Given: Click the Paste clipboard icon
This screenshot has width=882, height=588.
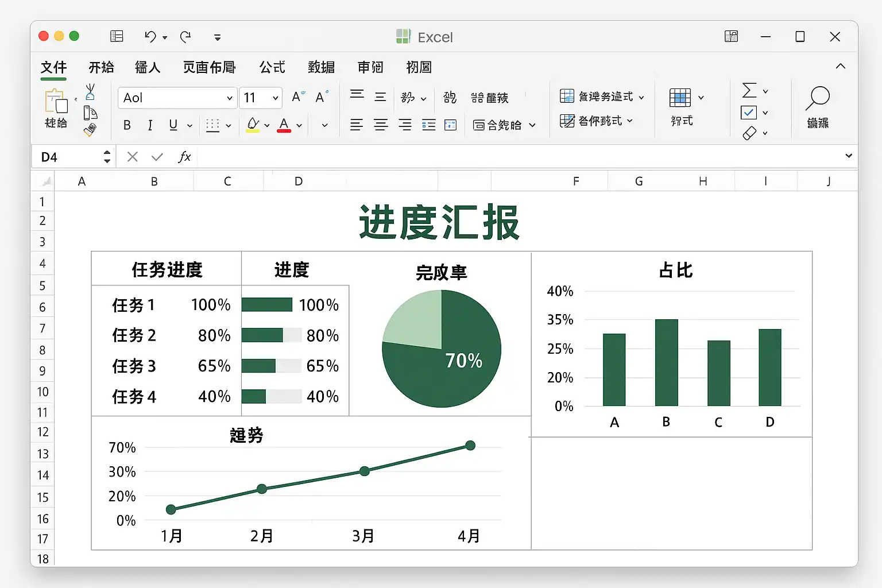Looking at the screenshot, I should tap(56, 102).
